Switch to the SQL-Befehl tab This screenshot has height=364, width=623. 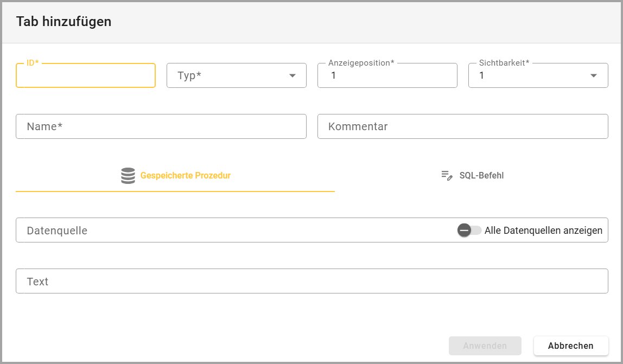pyautogui.click(x=481, y=176)
